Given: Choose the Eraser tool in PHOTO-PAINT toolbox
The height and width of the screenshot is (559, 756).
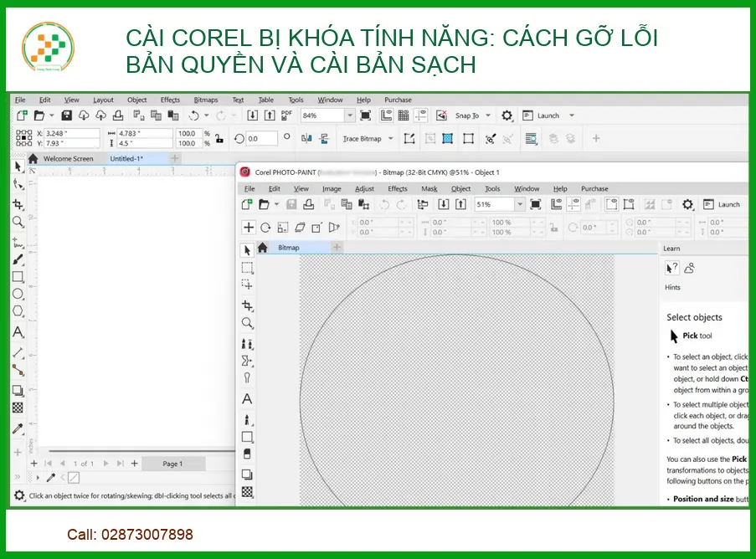Looking at the screenshot, I should (247, 454).
